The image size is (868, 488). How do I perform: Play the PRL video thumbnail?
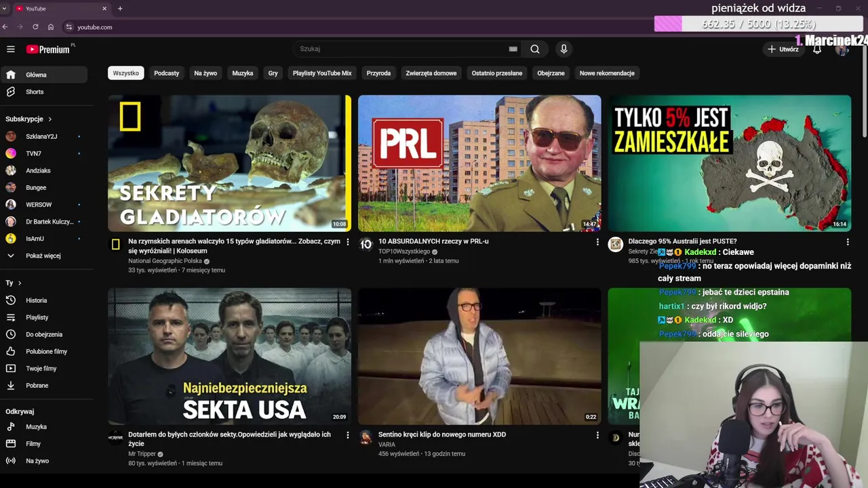pos(479,163)
